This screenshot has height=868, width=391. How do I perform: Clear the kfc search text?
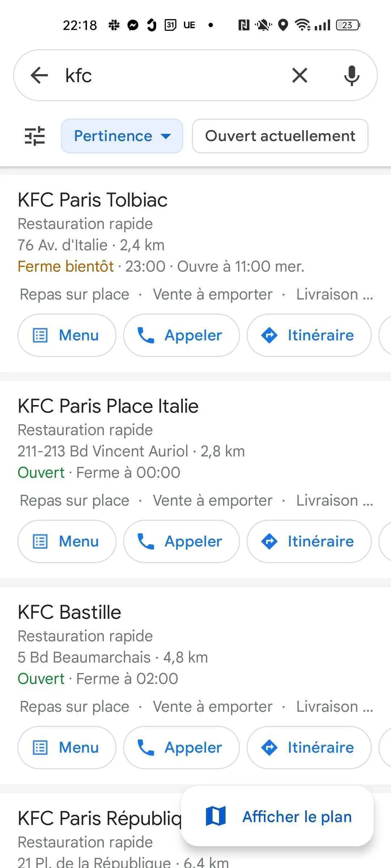300,76
